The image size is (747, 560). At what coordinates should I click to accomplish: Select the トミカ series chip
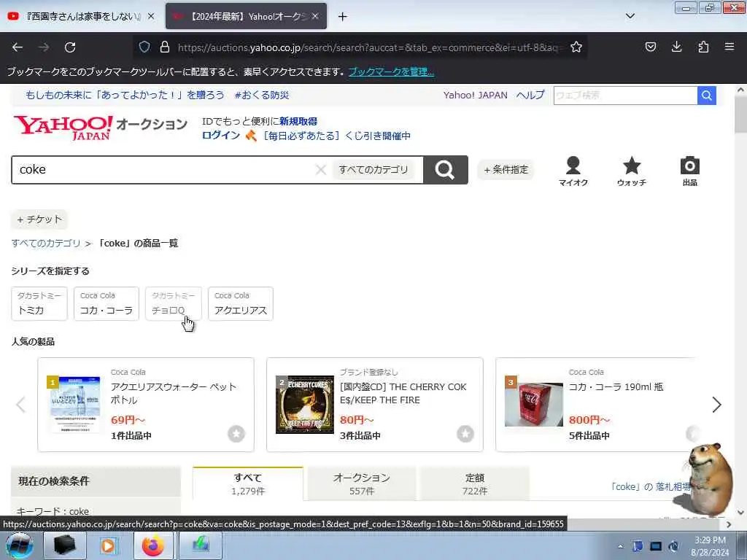pos(39,303)
